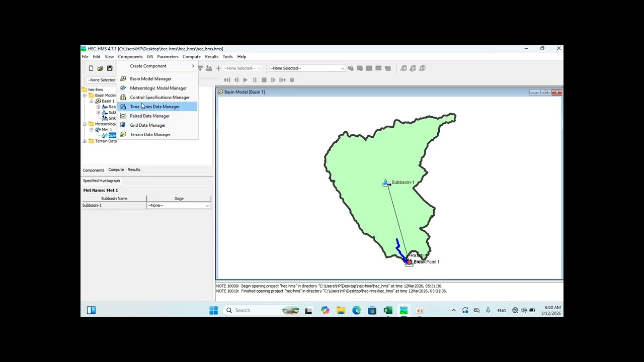Switch to the Compute tab
The width and height of the screenshot is (644, 362).
(116, 170)
